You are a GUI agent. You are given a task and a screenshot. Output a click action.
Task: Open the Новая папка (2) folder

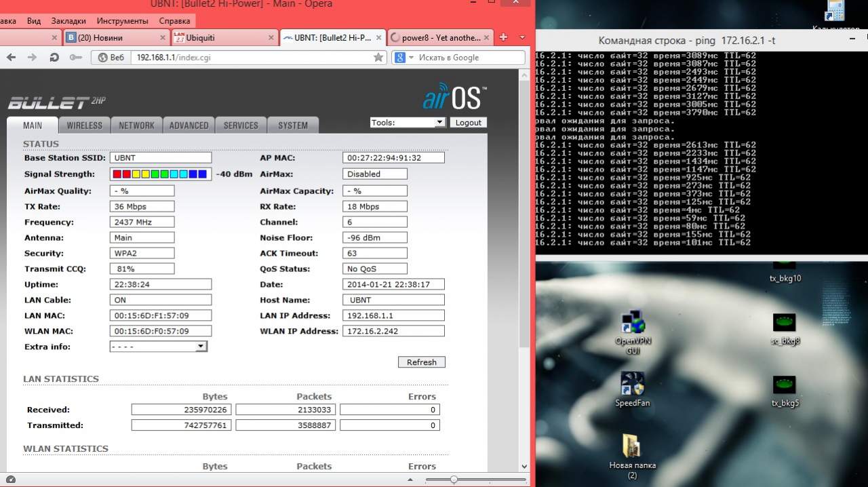click(632, 446)
